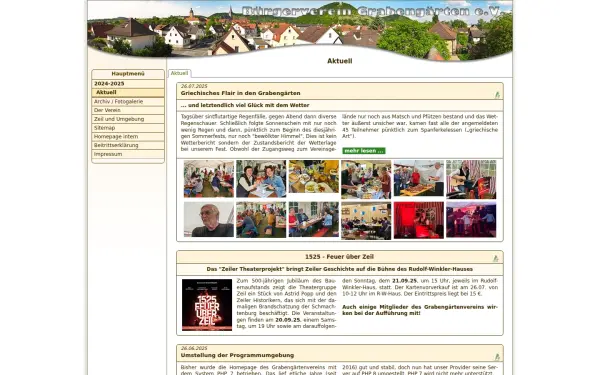Click the bold date 20.09.25.
Viewport: 600px width, 375px height.
click(x=289, y=320)
